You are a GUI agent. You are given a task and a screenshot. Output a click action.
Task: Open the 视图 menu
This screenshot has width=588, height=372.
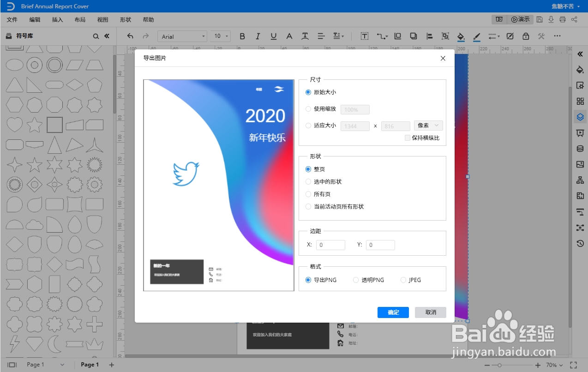coord(102,20)
